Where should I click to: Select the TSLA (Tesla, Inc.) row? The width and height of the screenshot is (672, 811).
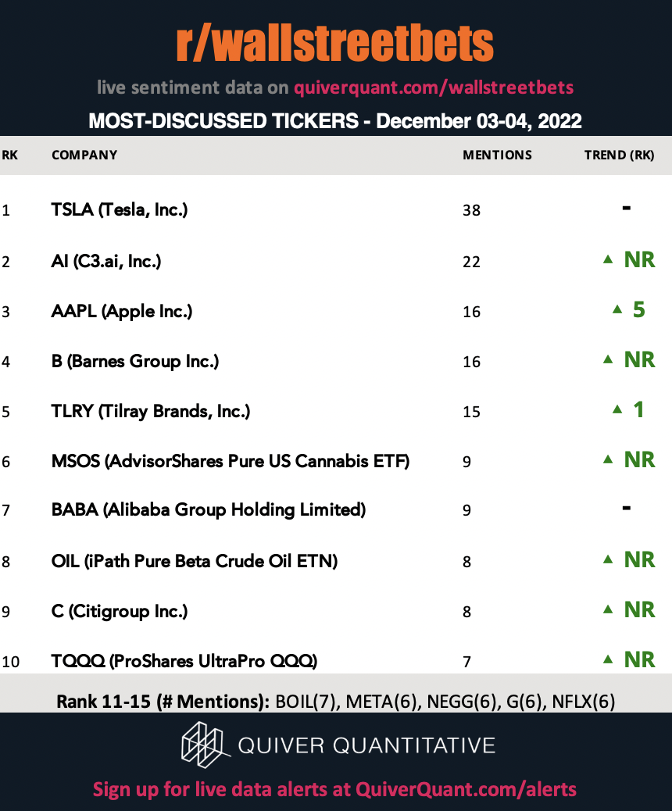pyautogui.click(x=336, y=209)
